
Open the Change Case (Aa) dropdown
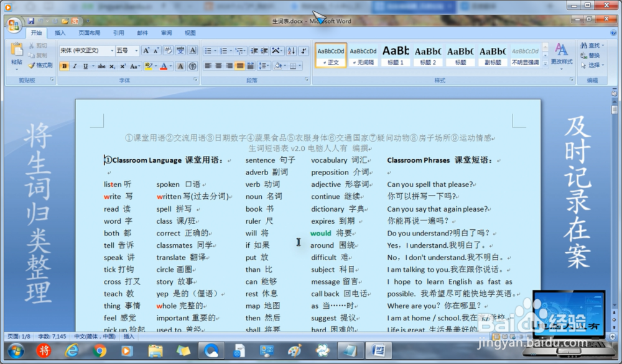click(x=135, y=66)
